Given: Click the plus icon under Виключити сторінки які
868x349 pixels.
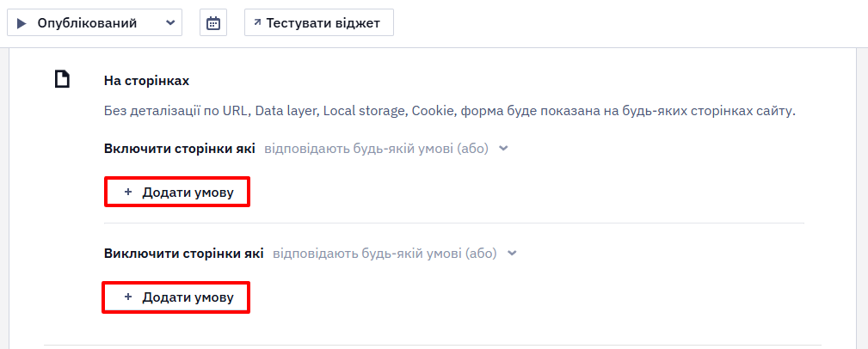Looking at the screenshot, I should coord(128,297).
